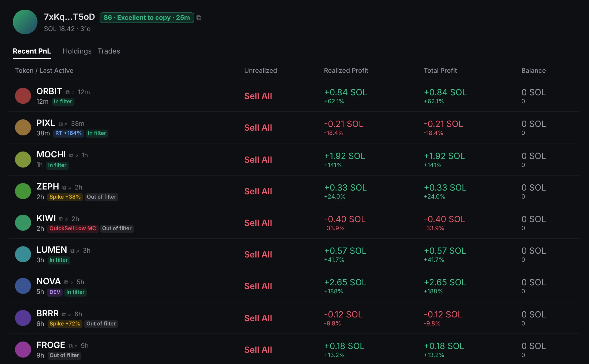589x364 pixels.
Task: Sell All of the KIWI position
Action: click(x=258, y=223)
